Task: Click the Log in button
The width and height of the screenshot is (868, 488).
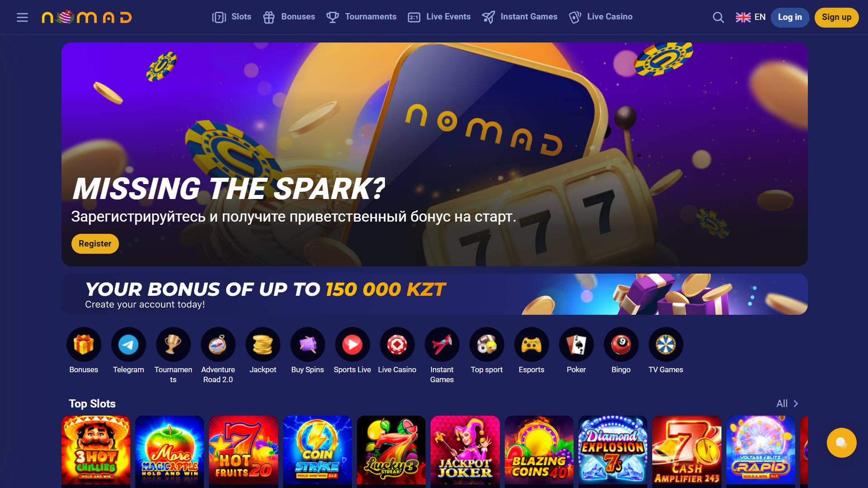Action: 790,17
